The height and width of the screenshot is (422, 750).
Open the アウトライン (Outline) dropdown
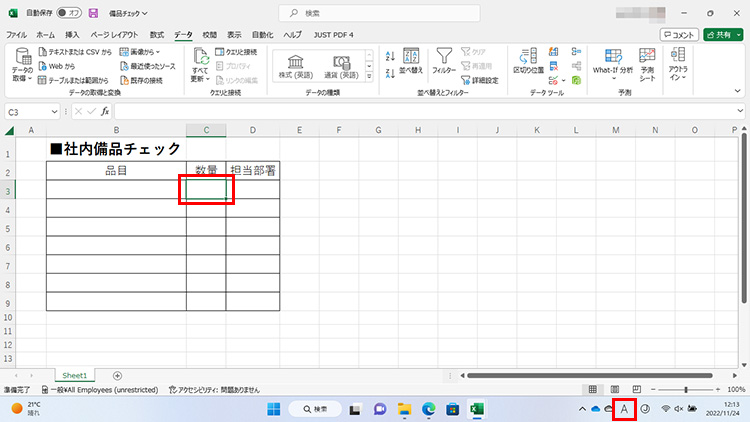point(679,65)
